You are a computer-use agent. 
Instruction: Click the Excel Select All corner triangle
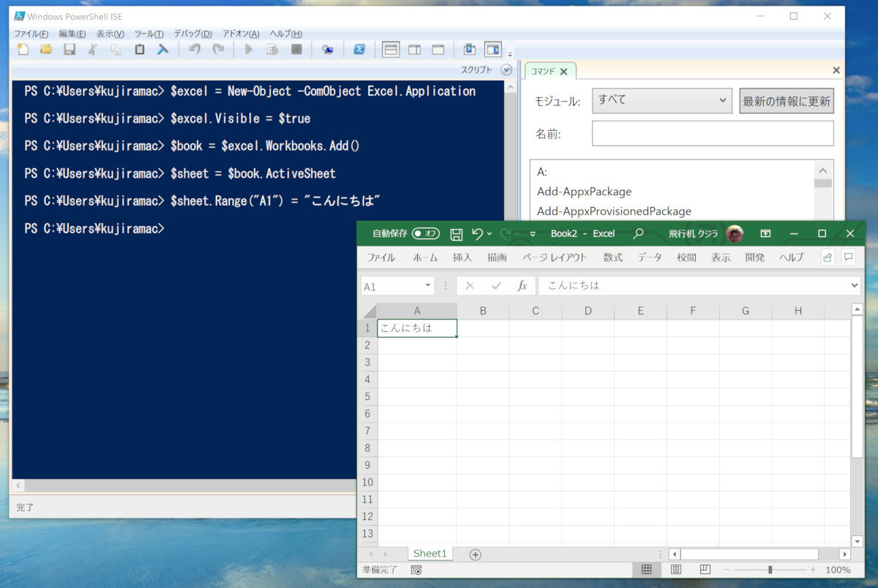point(368,311)
